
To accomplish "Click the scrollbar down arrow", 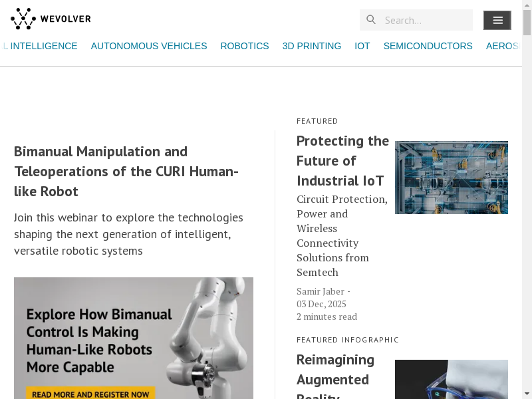I will click(x=527, y=393).
